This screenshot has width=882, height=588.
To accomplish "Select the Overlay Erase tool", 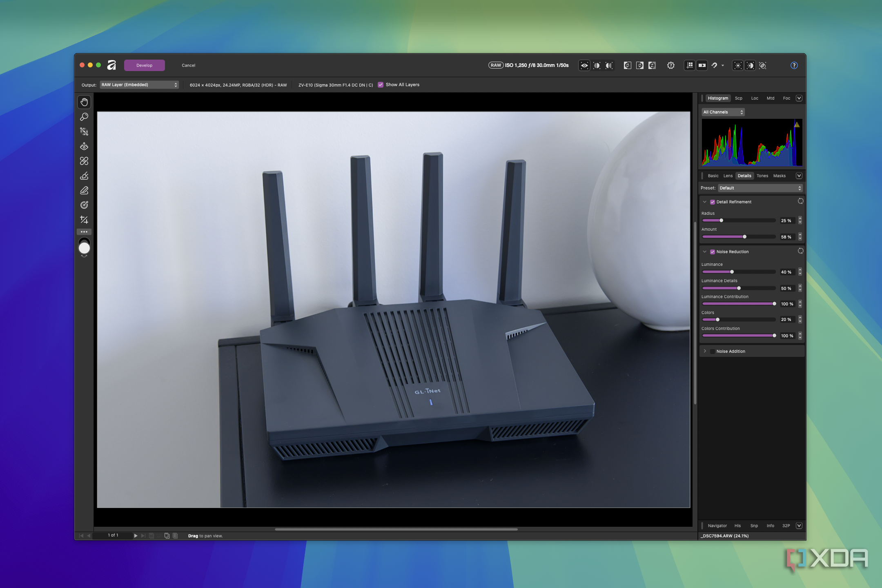I will coord(84,190).
